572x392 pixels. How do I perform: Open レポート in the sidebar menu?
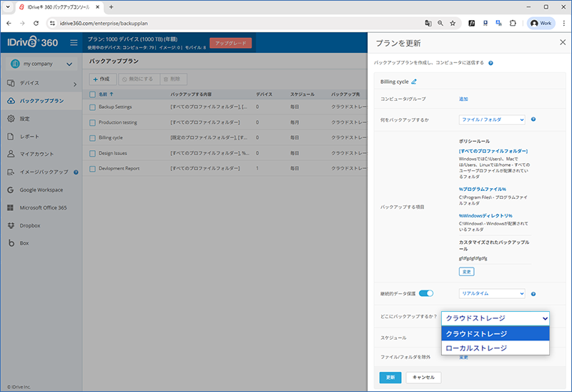point(29,136)
